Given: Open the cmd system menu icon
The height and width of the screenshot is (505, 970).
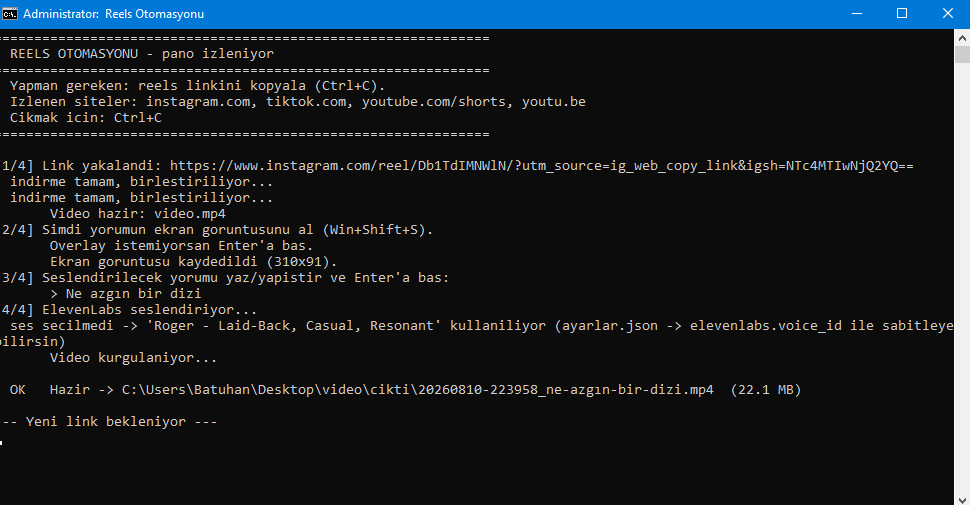Looking at the screenshot, I should point(9,14).
